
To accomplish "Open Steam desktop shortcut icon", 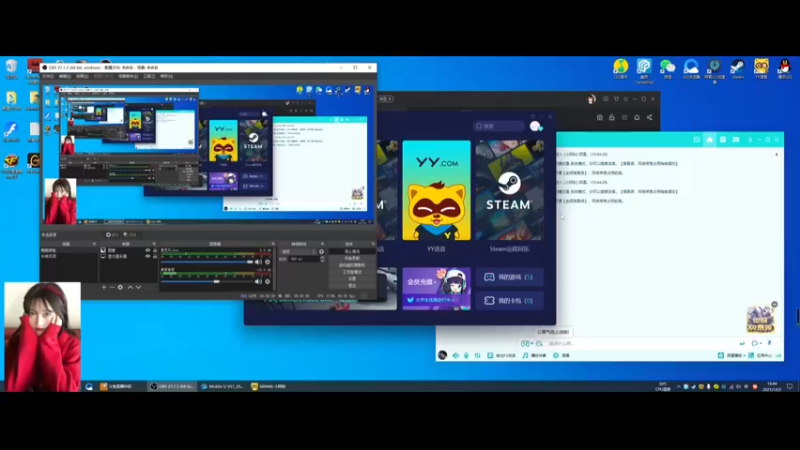I will 737,69.
